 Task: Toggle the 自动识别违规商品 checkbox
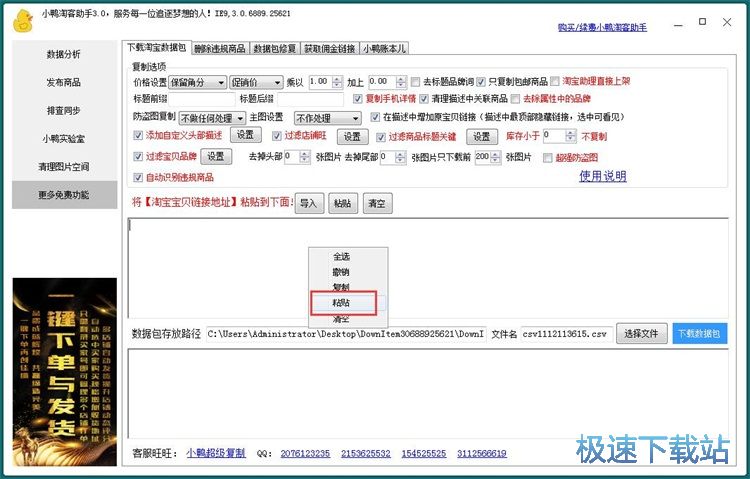point(138,178)
